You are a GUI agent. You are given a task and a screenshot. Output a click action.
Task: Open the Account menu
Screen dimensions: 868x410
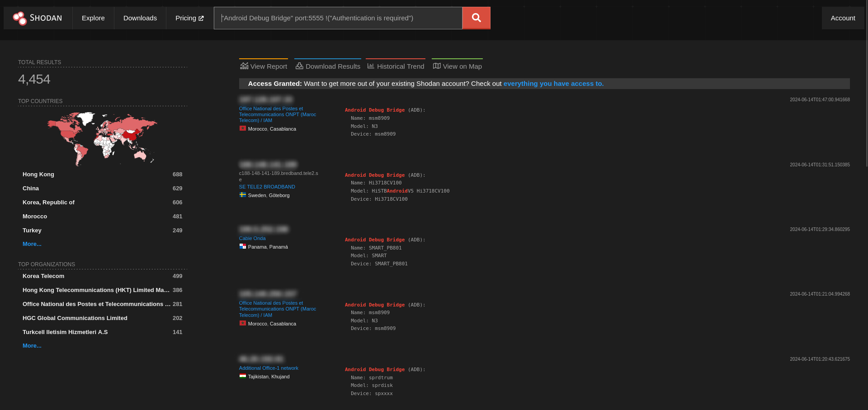[843, 18]
